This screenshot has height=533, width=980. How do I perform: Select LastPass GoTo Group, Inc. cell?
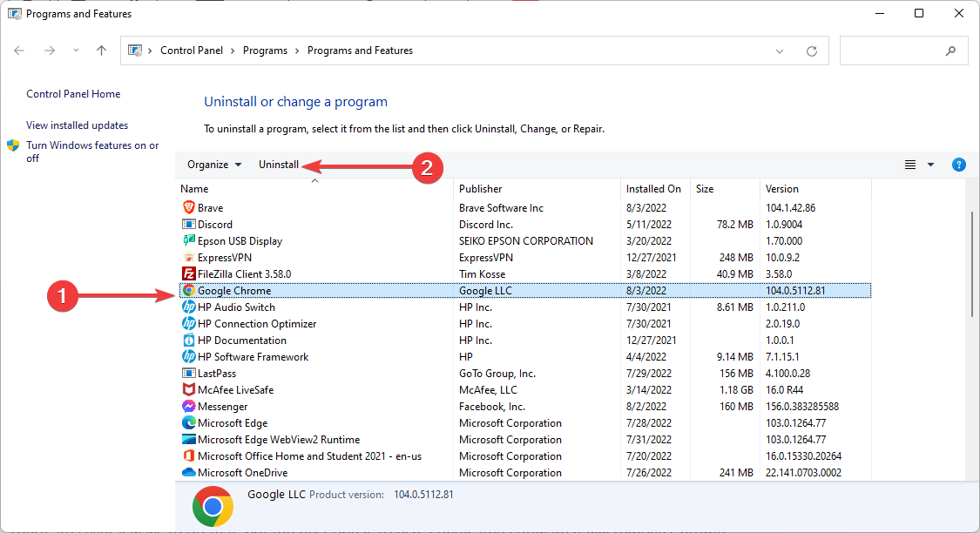pyautogui.click(x=497, y=373)
